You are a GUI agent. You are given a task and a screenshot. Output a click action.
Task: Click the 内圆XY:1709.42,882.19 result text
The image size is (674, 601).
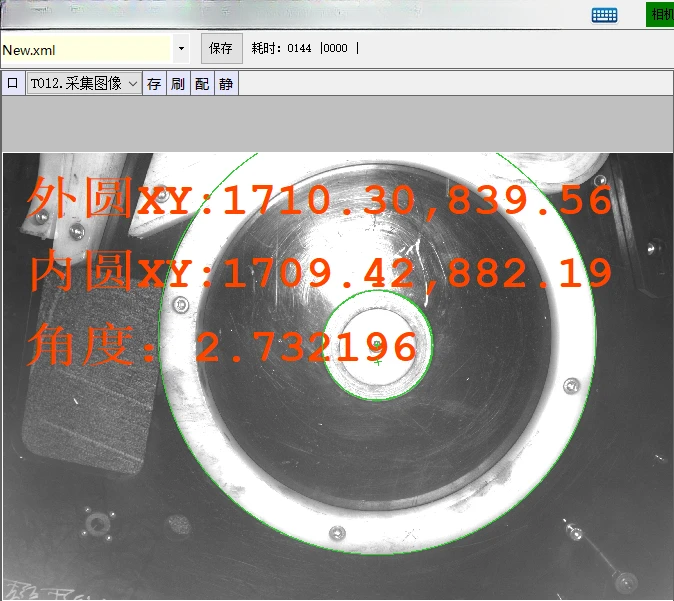(320, 271)
